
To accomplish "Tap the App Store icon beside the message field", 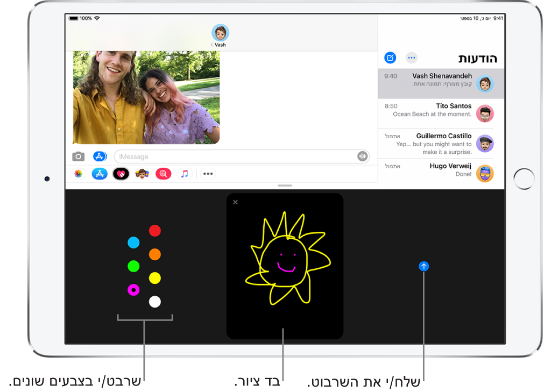I will click(x=100, y=156).
